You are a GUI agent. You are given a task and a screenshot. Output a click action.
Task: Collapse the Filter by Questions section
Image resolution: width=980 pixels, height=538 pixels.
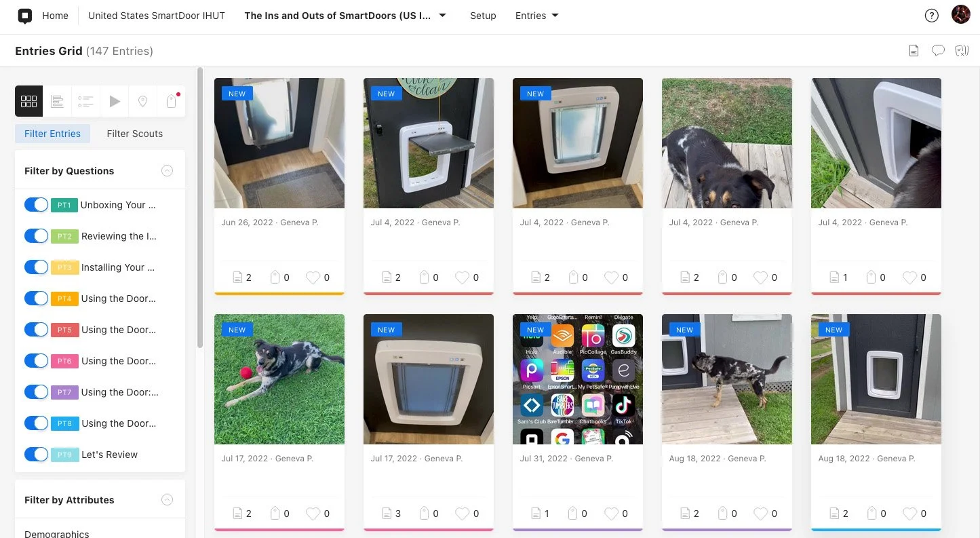click(168, 171)
